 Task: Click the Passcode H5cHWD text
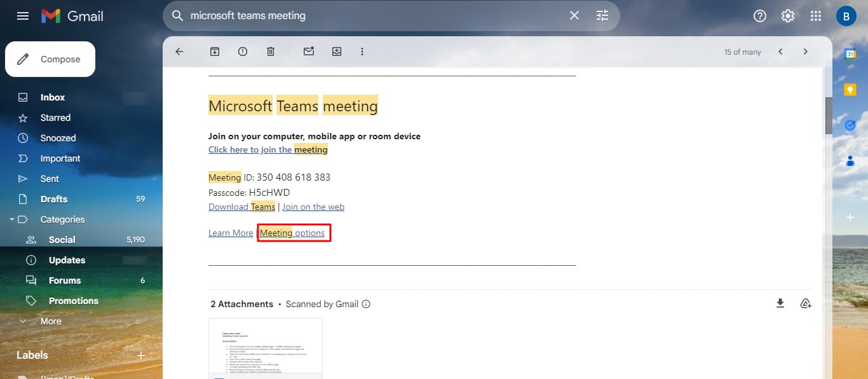(x=249, y=192)
